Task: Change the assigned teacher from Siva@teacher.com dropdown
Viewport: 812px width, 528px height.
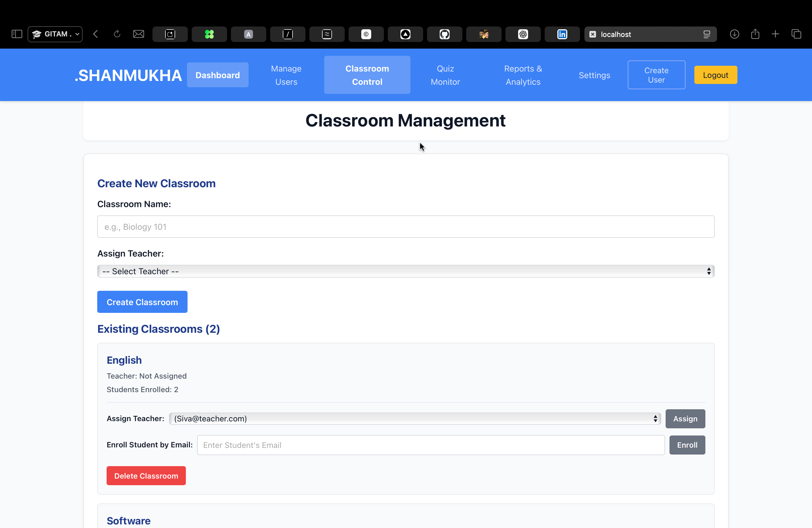Action: point(415,419)
